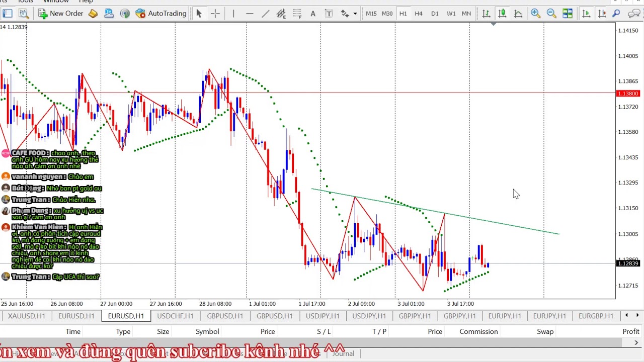The height and width of the screenshot is (362, 644).
Task: Select the arrows drawing tool
Action: (345, 14)
